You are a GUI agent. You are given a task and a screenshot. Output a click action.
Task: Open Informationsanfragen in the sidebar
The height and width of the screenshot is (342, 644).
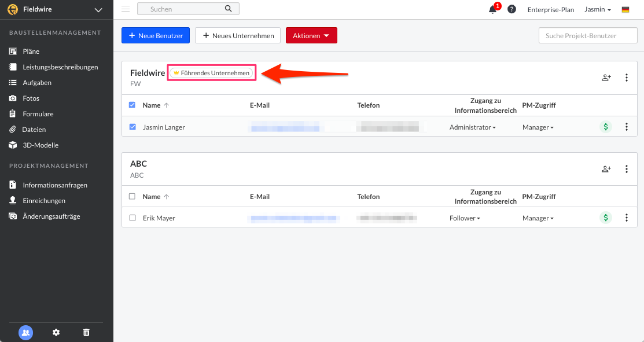[55, 185]
